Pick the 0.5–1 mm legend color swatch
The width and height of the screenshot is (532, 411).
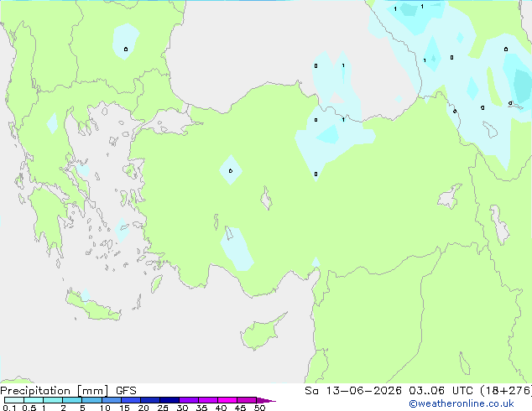click(x=34, y=400)
